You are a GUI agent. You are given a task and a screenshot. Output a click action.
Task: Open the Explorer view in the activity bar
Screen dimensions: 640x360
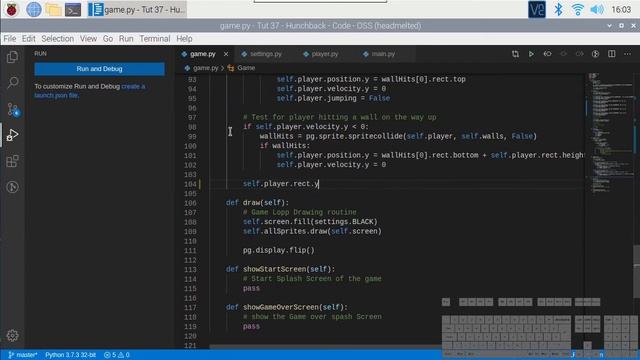click(x=12, y=57)
